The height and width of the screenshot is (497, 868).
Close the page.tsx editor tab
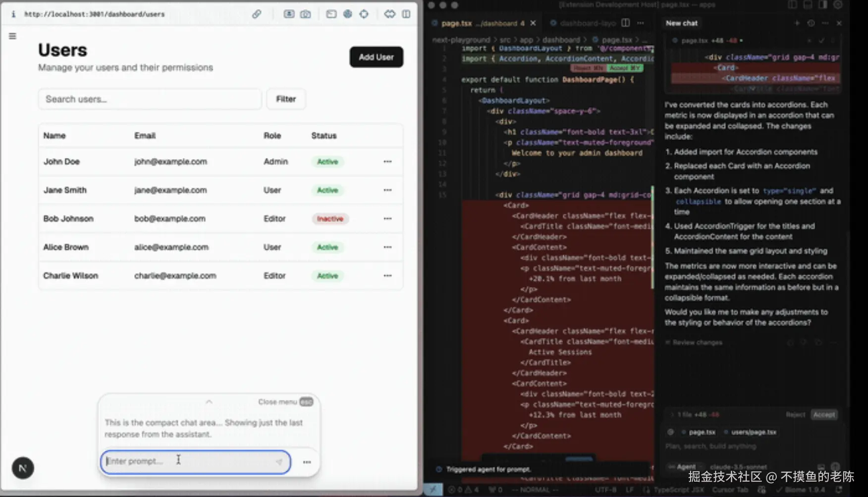tap(533, 23)
